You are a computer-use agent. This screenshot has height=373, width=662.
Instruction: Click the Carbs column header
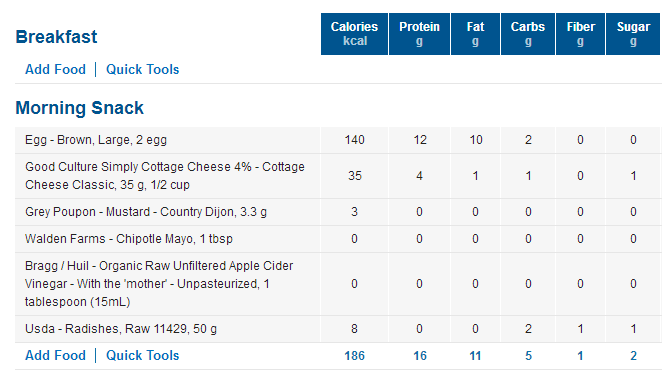pos(528,34)
